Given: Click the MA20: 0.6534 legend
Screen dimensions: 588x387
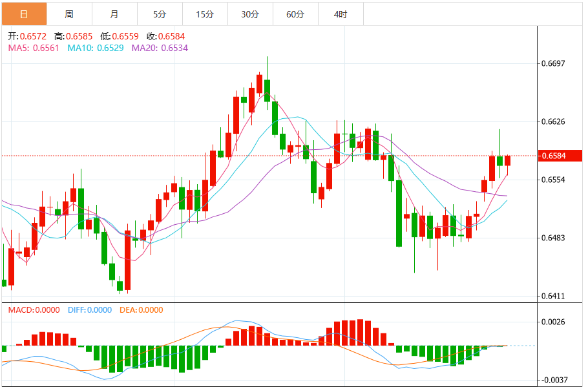Looking at the screenshot, I should click(160, 48).
